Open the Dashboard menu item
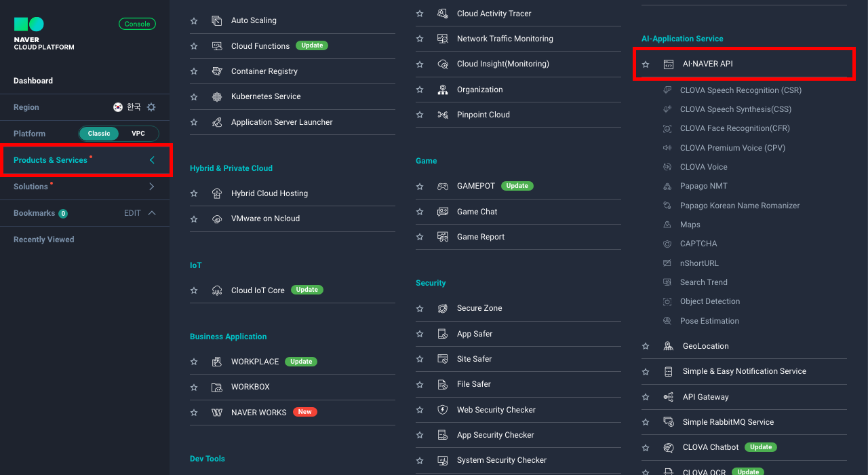The width and height of the screenshot is (868, 475). click(33, 81)
